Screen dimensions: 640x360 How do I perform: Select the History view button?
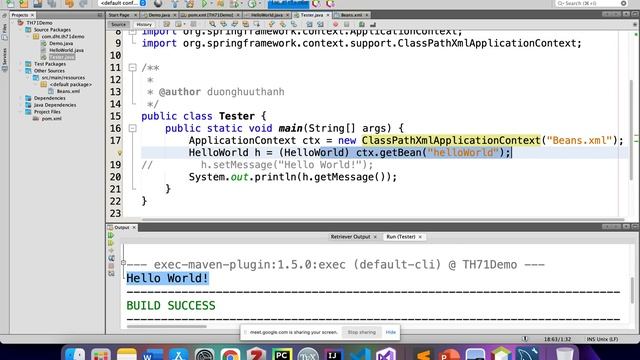(x=144, y=24)
